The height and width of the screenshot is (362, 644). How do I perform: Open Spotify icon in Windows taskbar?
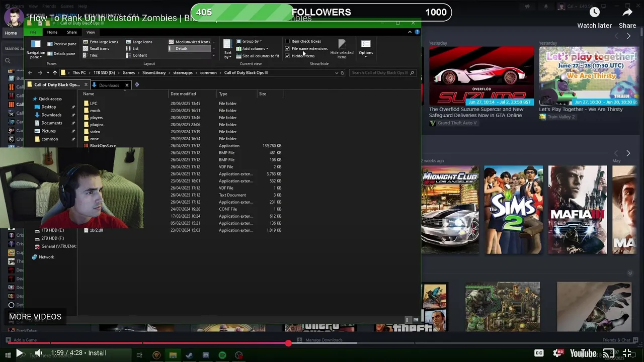(x=222, y=355)
